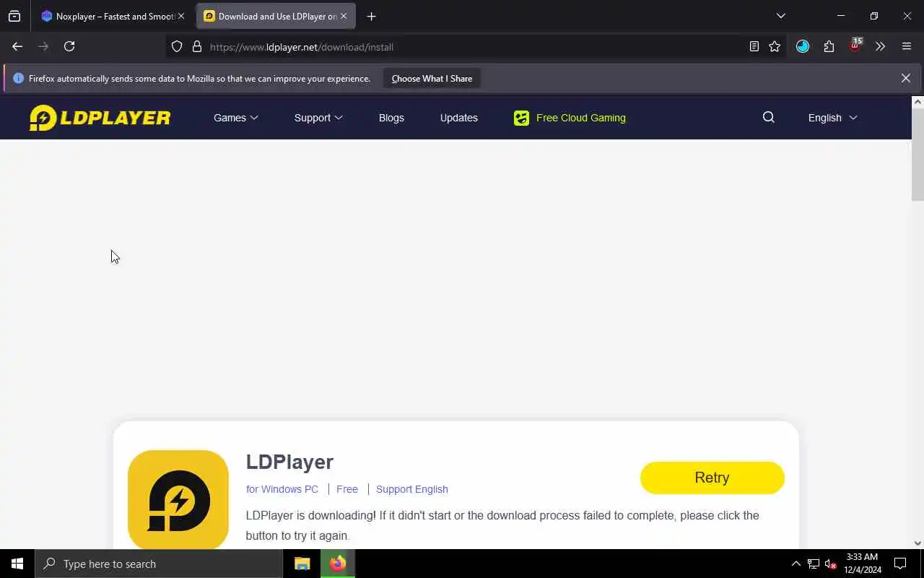Show more tools overflow chevrons
Image resolution: width=924 pixels, height=578 pixels.
coord(880,46)
